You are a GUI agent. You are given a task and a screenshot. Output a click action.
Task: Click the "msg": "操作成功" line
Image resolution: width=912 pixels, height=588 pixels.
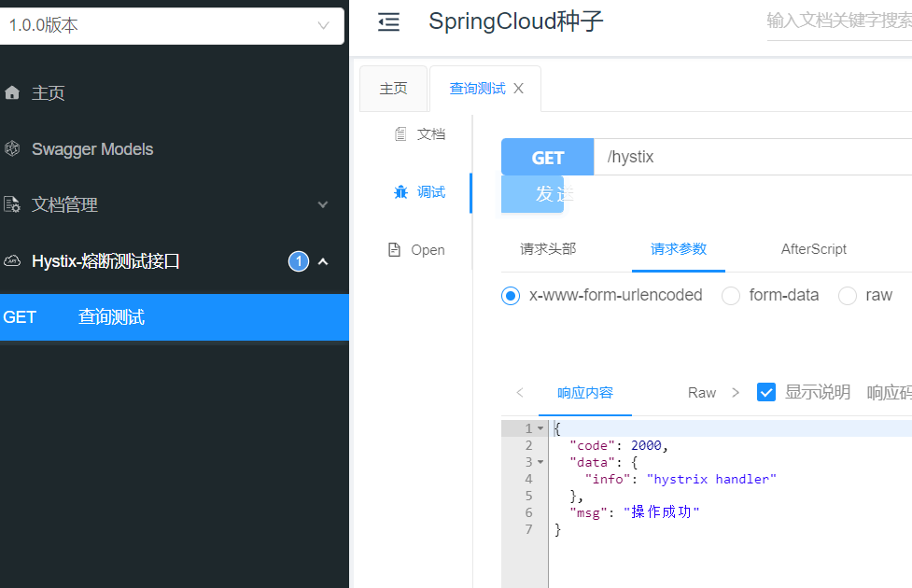635,512
